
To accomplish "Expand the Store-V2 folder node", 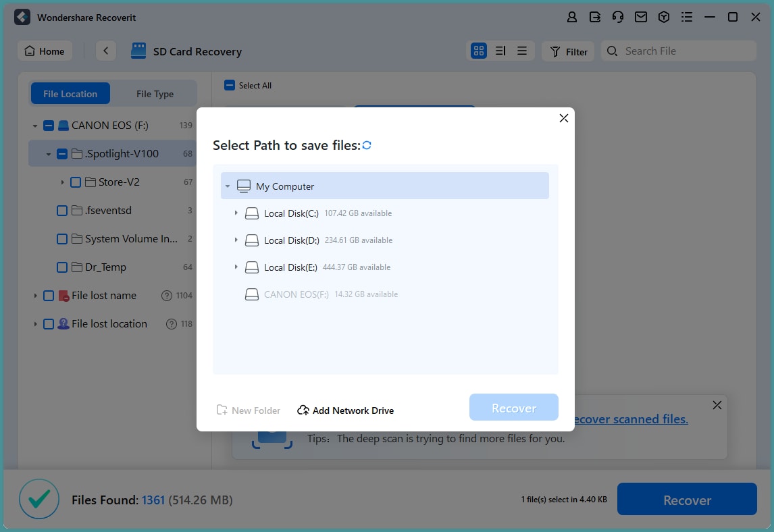I will point(62,182).
